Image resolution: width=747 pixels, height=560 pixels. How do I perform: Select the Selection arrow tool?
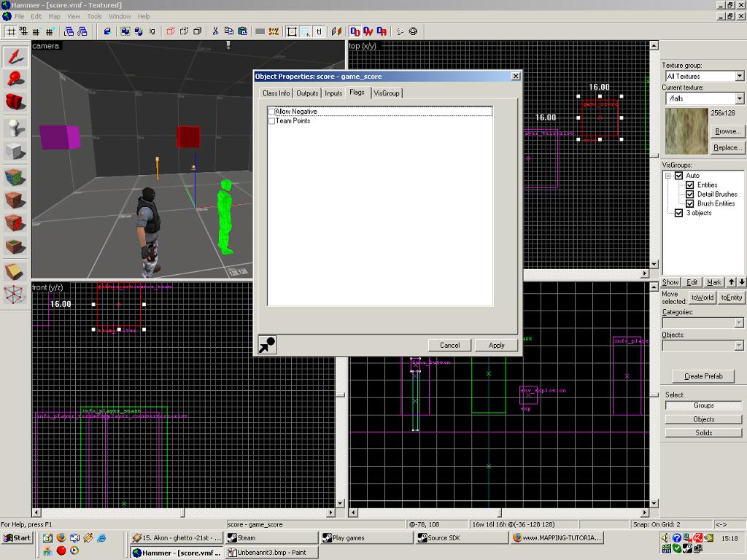click(x=16, y=57)
